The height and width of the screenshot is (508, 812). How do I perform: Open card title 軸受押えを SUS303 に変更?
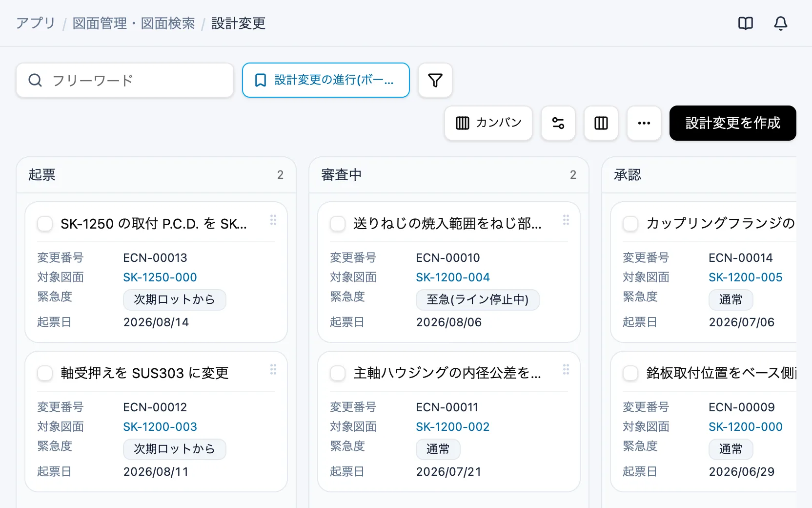tap(144, 373)
